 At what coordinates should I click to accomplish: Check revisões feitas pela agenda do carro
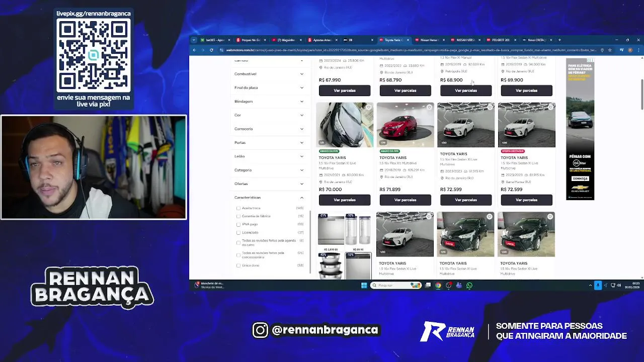pyautogui.click(x=238, y=242)
